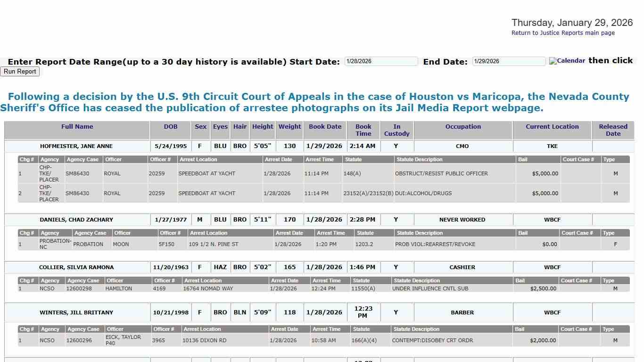Click the Statute Description header in the charges table
644x362 pixels.
pyautogui.click(x=419, y=159)
